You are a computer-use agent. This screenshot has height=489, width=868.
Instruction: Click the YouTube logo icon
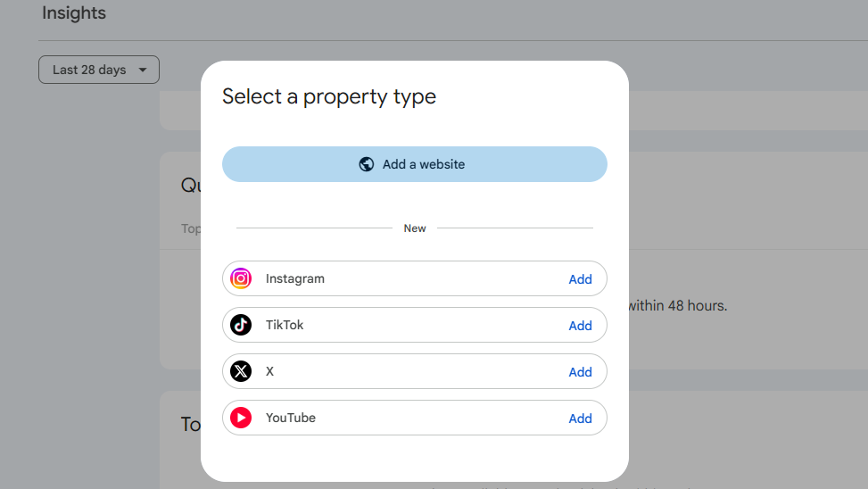[241, 419]
